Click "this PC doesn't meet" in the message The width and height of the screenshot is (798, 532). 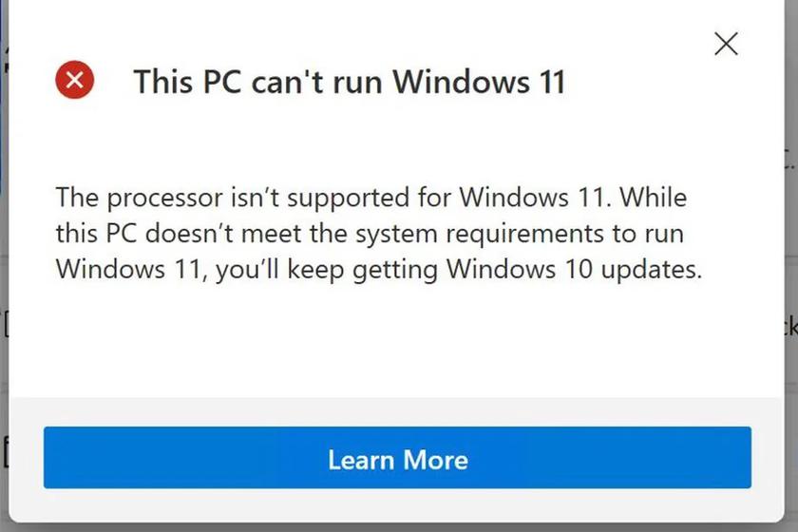tap(167, 234)
